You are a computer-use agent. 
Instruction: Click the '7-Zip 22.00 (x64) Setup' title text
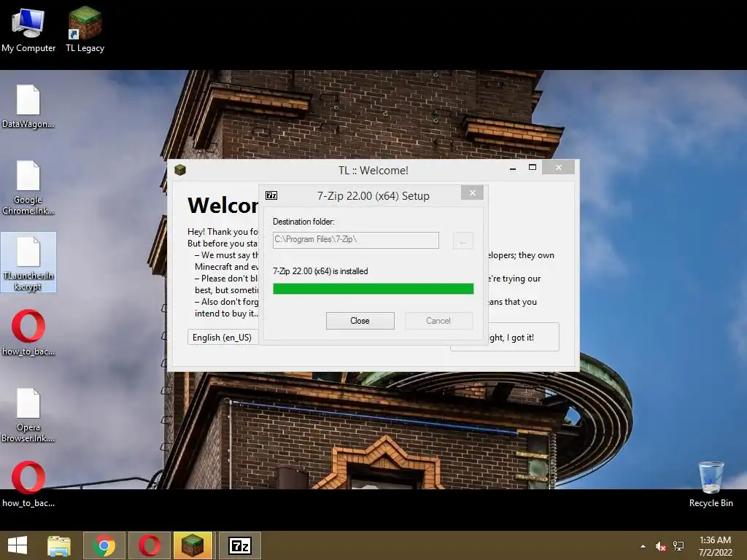[x=373, y=196]
